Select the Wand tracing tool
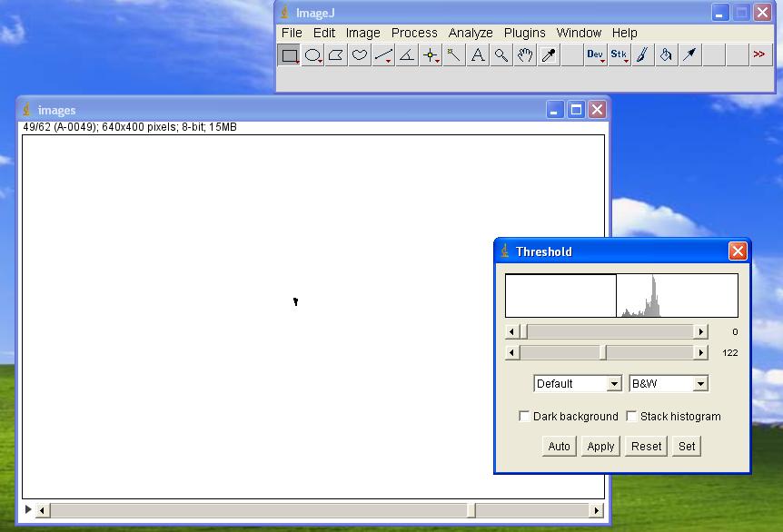 click(x=454, y=54)
